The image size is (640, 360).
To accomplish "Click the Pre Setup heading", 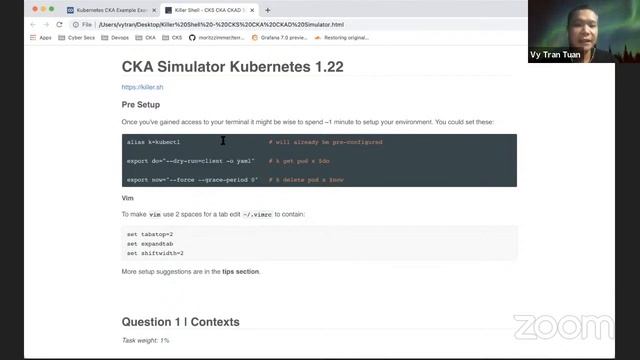I will pyautogui.click(x=141, y=105).
